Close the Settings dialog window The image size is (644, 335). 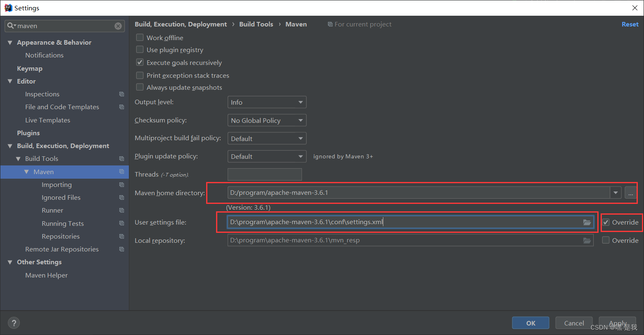click(635, 8)
